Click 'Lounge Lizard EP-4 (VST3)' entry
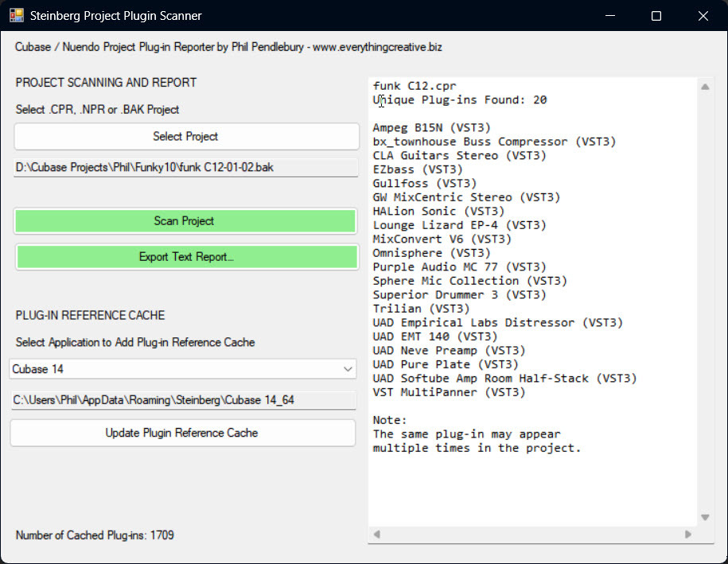 [x=459, y=225]
